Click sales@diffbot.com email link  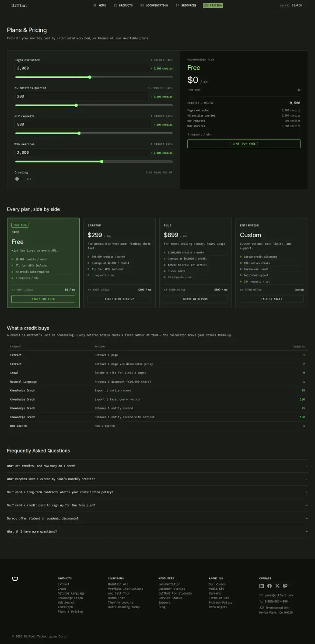tap(279, 595)
